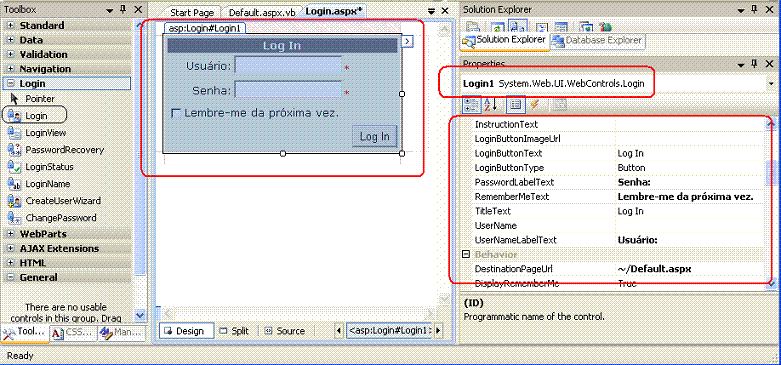Image resolution: width=781 pixels, height=365 pixels.
Task: Select the ChangePassword control in the Toolbox
Action: pyautogui.click(x=52, y=218)
